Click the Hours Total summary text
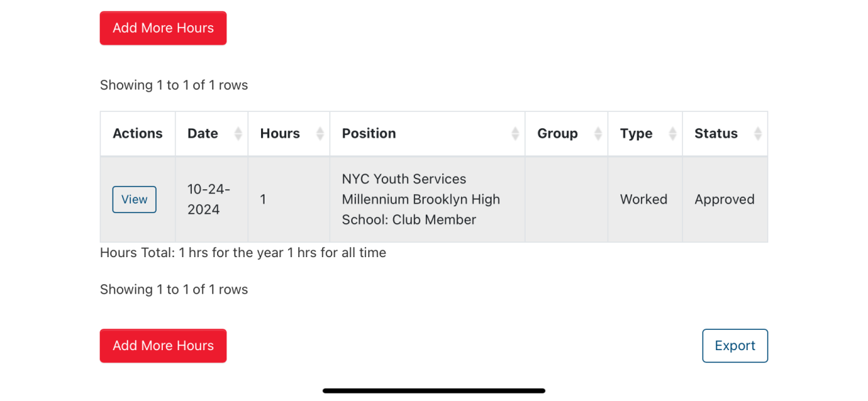Screen dimensions: 868x401 pyautogui.click(x=243, y=253)
